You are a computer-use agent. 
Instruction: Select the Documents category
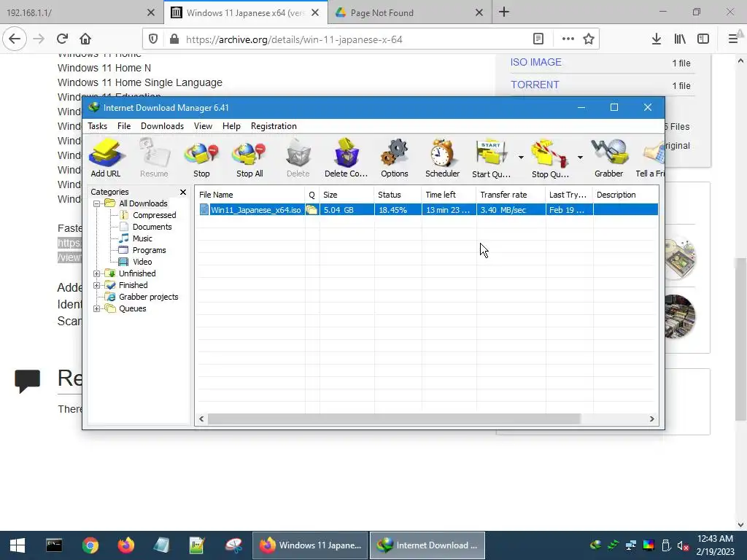pos(152,227)
